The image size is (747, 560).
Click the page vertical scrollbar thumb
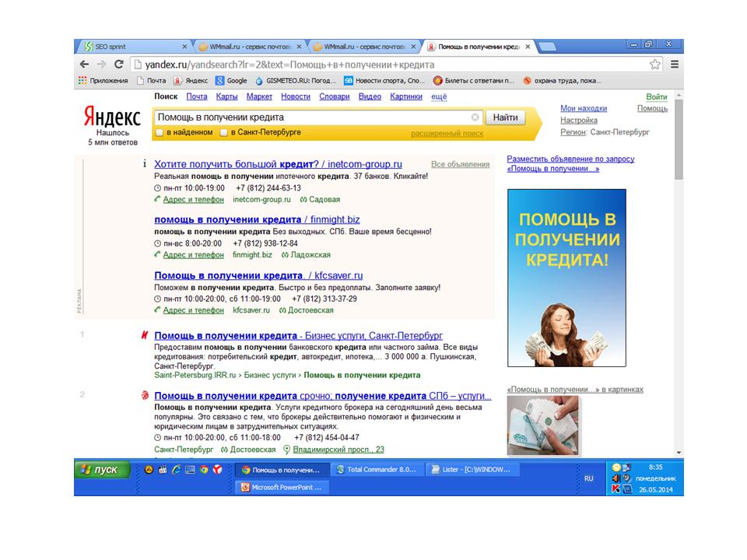(679, 139)
